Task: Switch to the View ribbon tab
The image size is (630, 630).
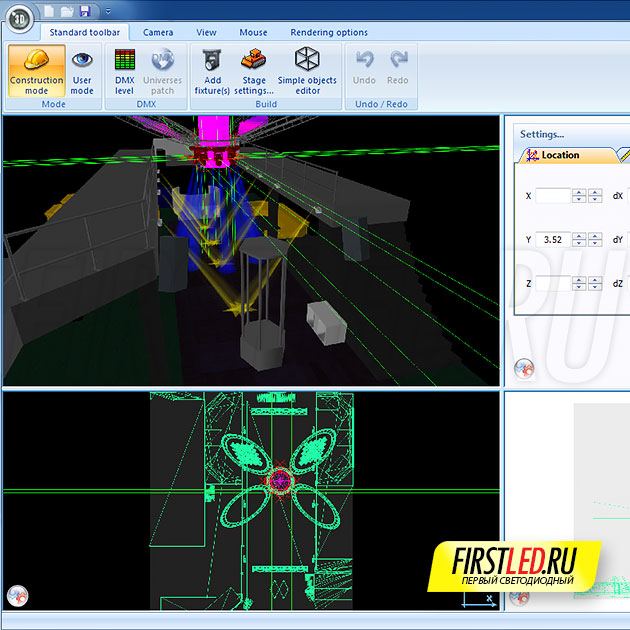Action: 206,32
